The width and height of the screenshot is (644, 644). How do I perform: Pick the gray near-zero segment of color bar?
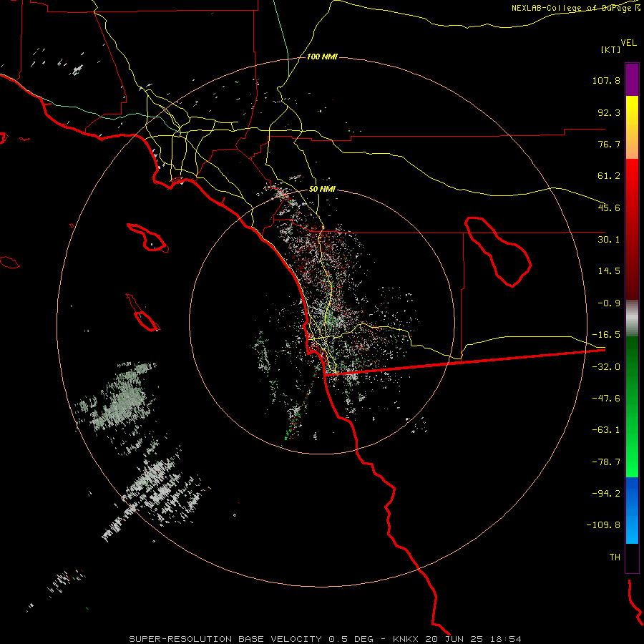tap(632, 318)
